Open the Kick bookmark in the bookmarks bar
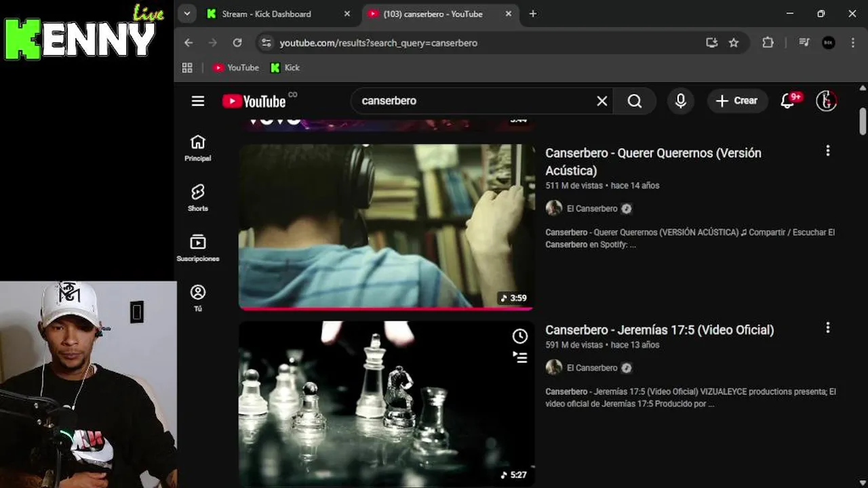Viewport: 868px width, 488px height. [x=285, y=68]
